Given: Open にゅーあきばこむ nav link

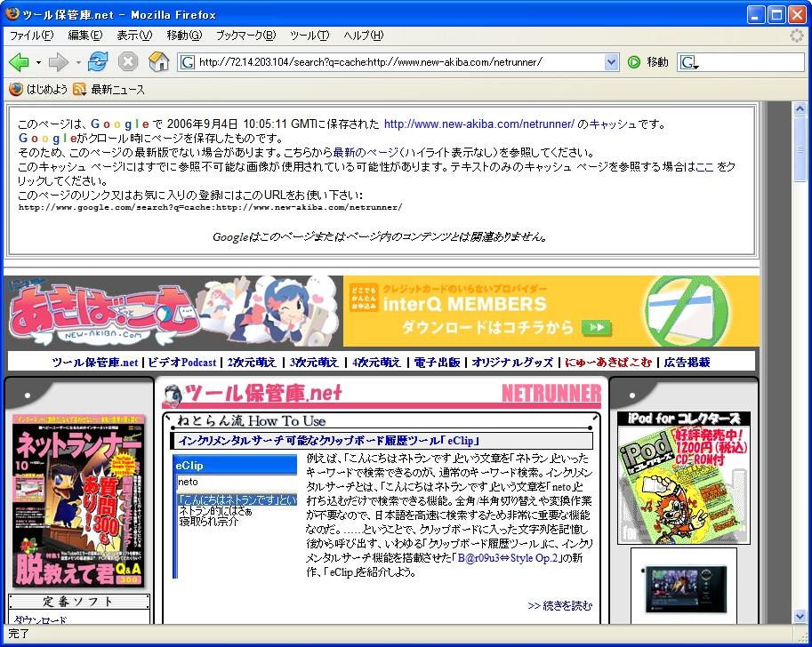Looking at the screenshot, I should (x=608, y=363).
